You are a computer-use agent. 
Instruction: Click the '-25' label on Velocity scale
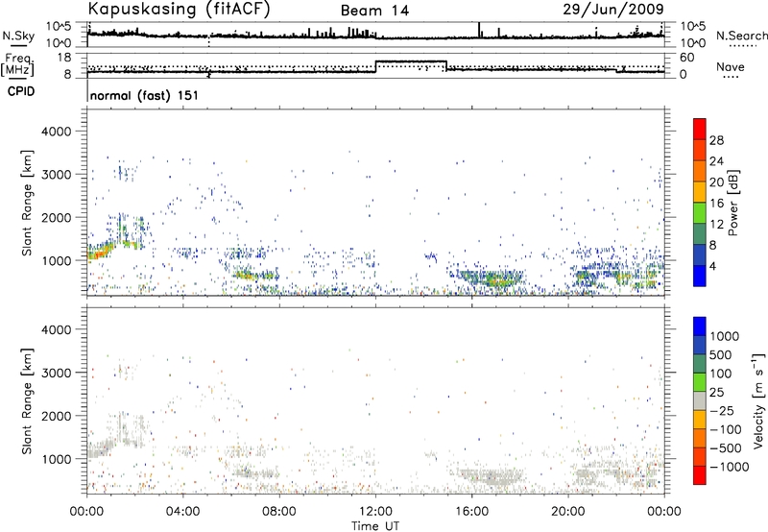click(x=722, y=411)
